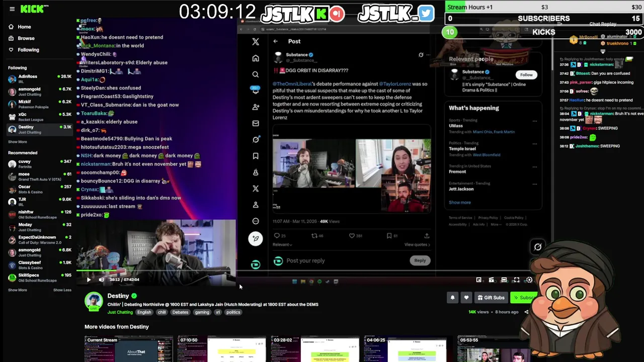Screen dimensions: 644x362
Task: Collapse recommended list with Show less
Action: pos(62,290)
